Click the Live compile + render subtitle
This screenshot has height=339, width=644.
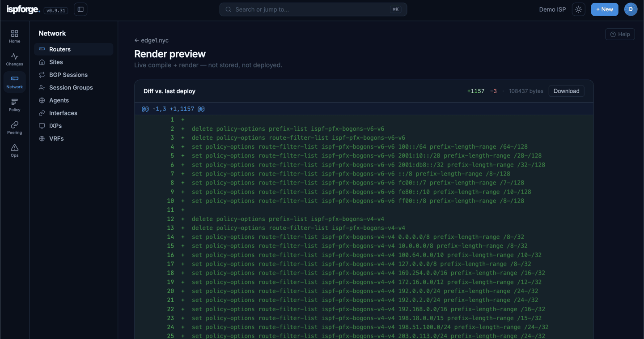[208, 65]
